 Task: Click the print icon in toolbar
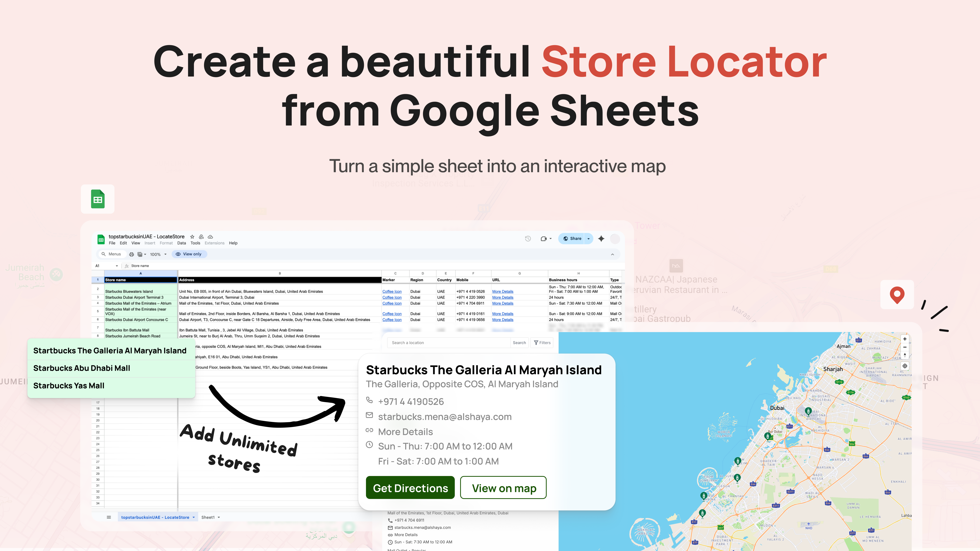[132, 254]
